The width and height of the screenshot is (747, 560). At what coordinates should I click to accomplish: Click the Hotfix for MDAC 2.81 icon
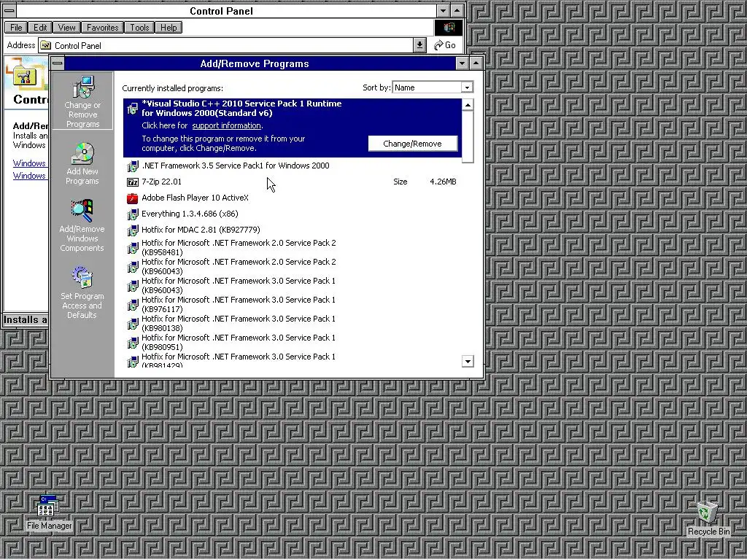(133, 230)
